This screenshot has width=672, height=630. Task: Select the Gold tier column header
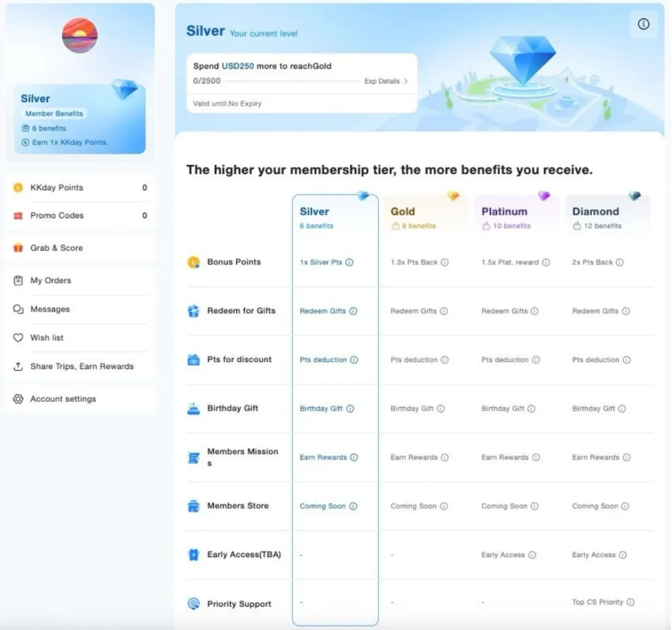coord(426,217)
